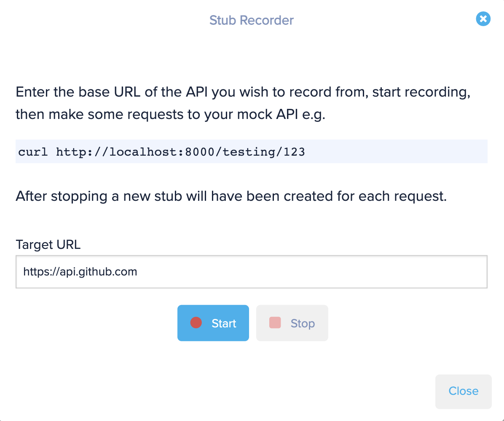Click the testing/123 path in the curl command
This screenshot has height=421, width=504.
tap(264, 151)
